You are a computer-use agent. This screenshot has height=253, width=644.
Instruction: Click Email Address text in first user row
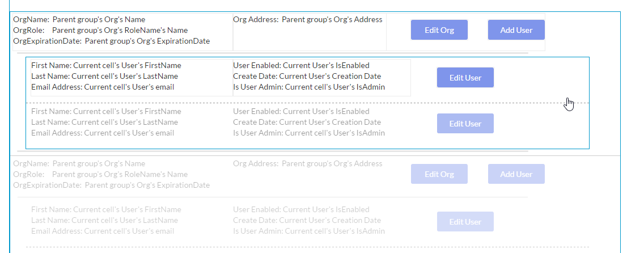(103, 87)
